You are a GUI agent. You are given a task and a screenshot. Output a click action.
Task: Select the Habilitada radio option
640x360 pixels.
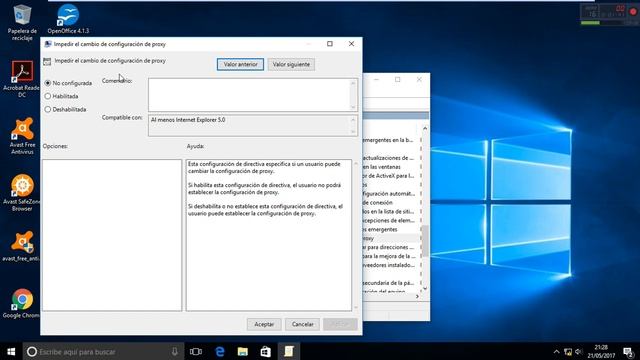coord(48,96)
